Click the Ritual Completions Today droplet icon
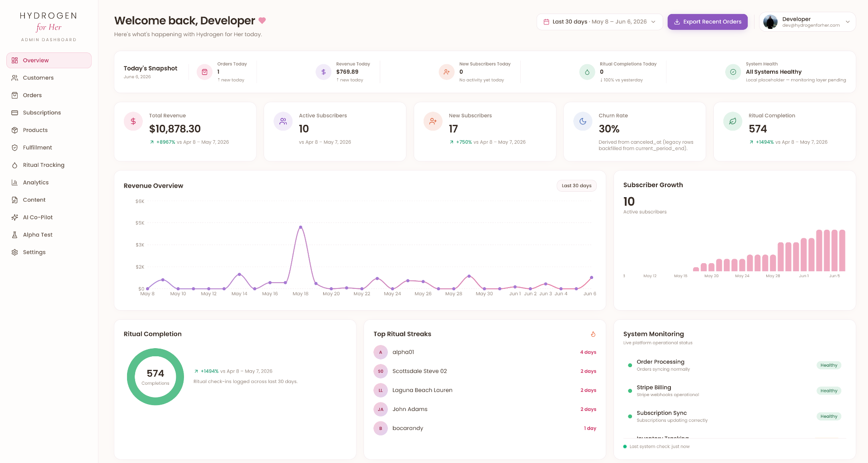 (x=587, y=72)
